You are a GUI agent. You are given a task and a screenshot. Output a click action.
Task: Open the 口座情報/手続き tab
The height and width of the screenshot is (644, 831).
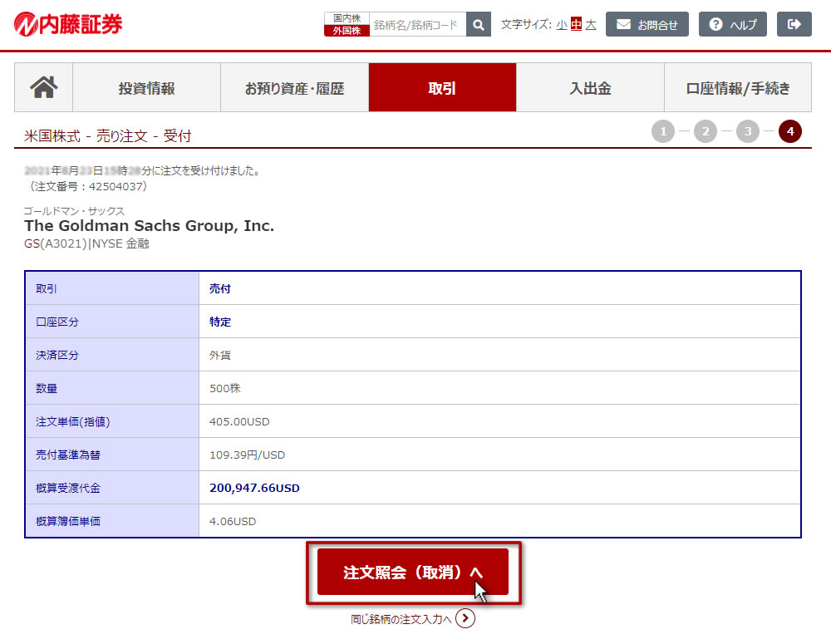point(738,87)
